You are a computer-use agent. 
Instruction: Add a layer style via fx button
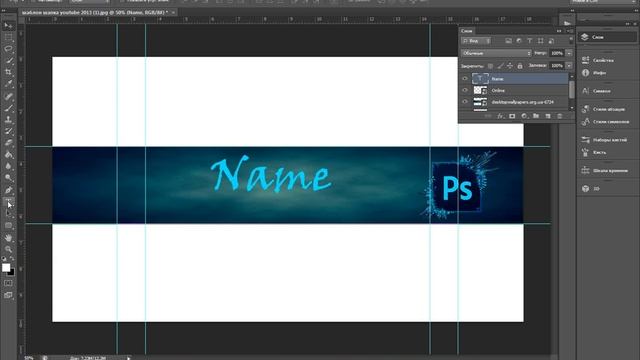(500, 116)
